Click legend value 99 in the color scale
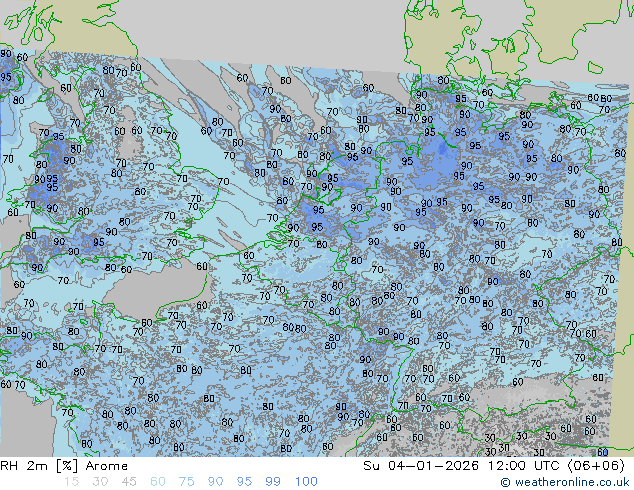 [x=273, y=482]
